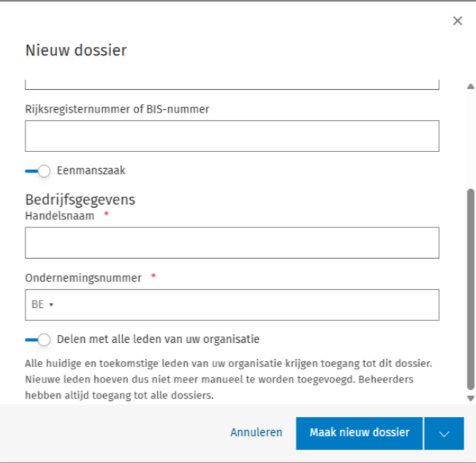Click the Maak nieuw dossier button
Image resolution: width=476 pixels, height=463 pixels.
coord(359,433)
